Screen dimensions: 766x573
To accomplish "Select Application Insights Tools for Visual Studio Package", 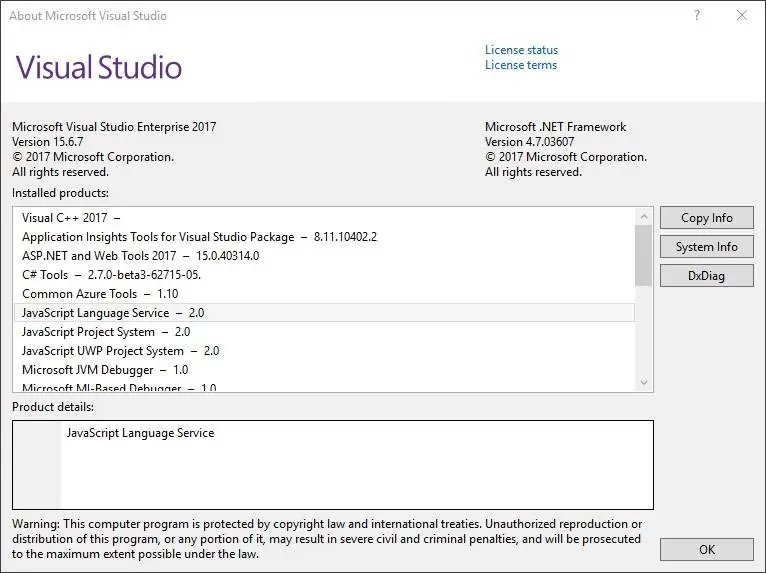I will click(x=324, y=237).
